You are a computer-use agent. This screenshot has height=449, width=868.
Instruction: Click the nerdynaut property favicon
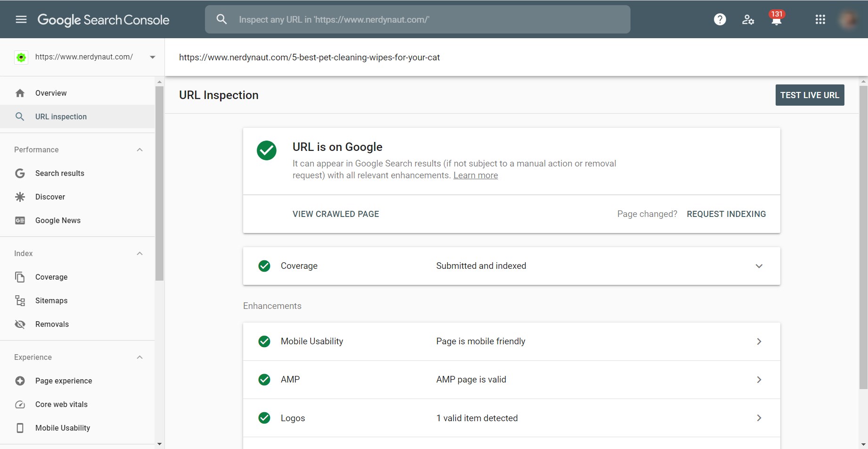tap(21, 57)
